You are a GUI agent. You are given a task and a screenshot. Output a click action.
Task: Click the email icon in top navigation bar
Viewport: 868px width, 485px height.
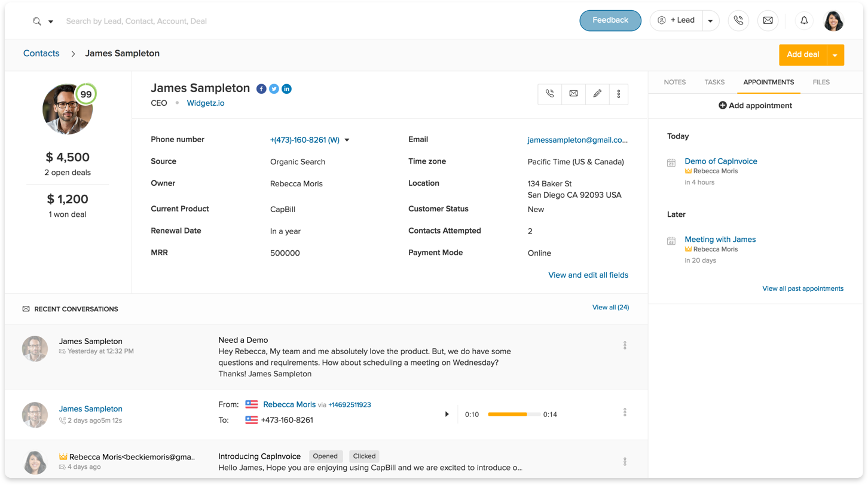(768, 20)
